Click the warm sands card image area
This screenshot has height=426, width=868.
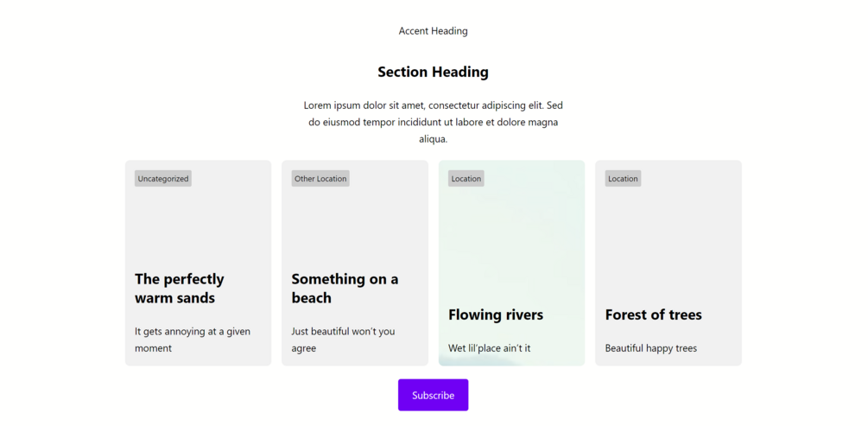click(x=198, y=225)
